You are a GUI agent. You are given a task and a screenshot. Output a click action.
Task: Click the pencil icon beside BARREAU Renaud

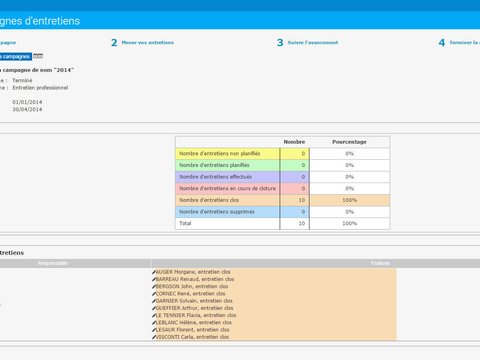(154, 279)
